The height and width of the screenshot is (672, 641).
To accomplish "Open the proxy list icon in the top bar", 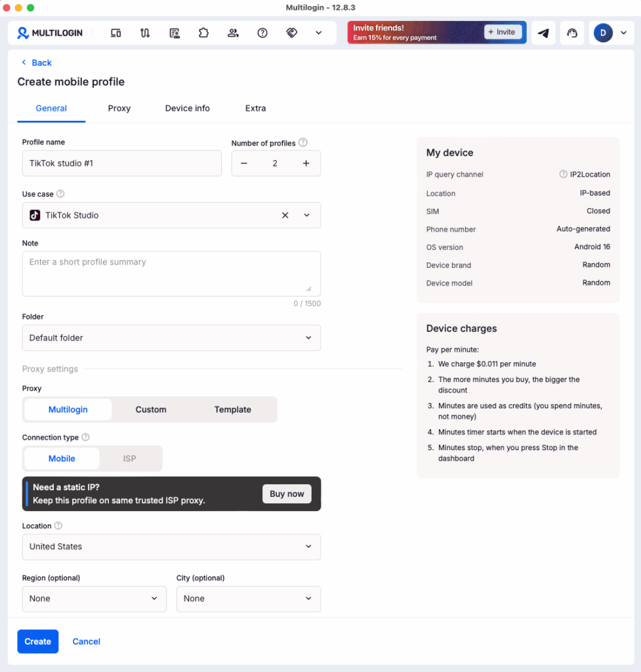I will (175, 33).
